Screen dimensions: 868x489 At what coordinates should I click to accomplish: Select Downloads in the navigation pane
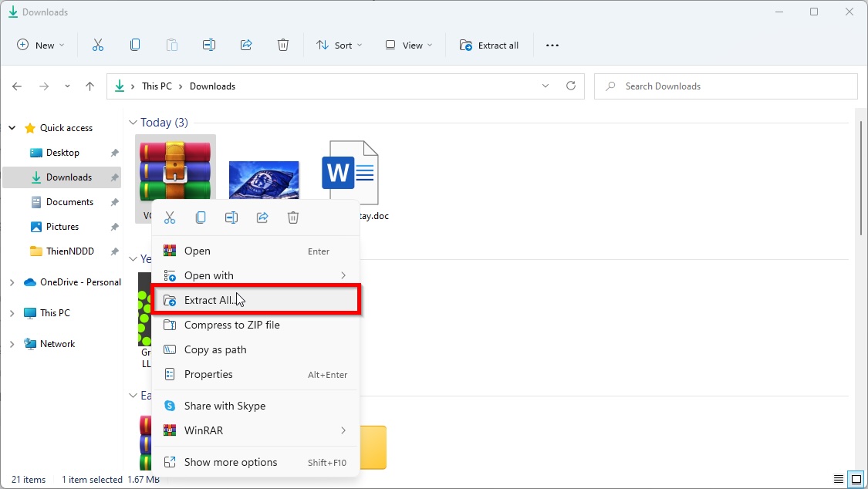pyautogui.click(x=62, y=177)
